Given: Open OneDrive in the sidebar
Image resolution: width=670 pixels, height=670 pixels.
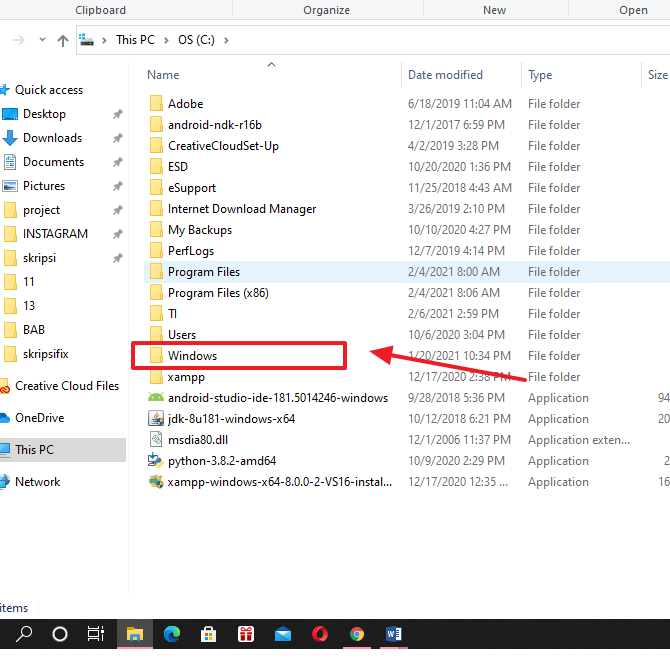Looking at the screenshot, I should 39,417.
